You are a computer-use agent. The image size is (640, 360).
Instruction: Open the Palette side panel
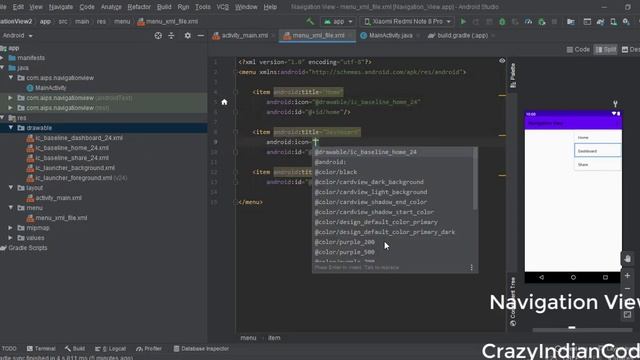513,76
